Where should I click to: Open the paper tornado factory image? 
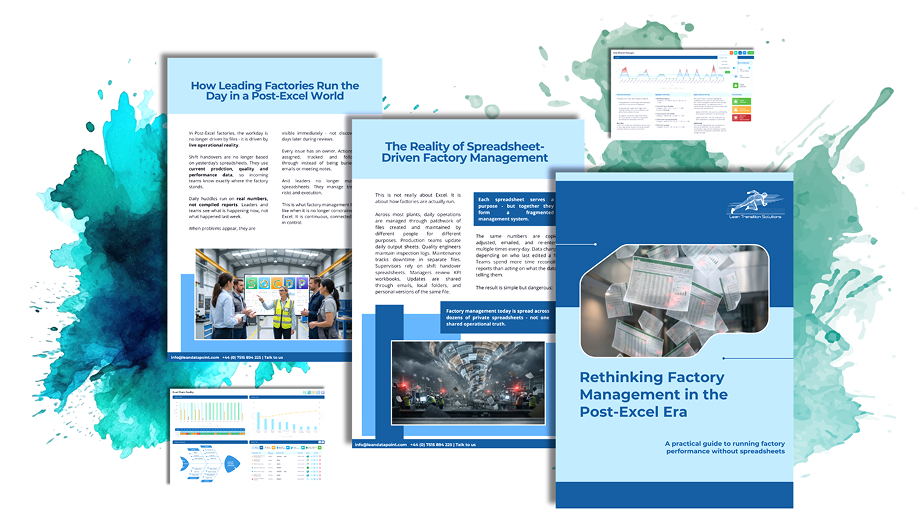pos(468,382)
